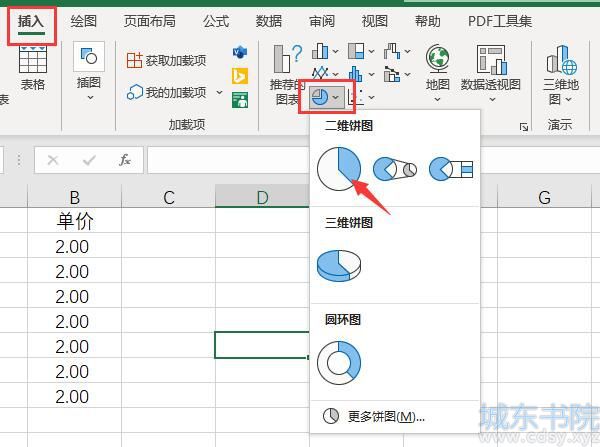Select column D header

[262, 197]
